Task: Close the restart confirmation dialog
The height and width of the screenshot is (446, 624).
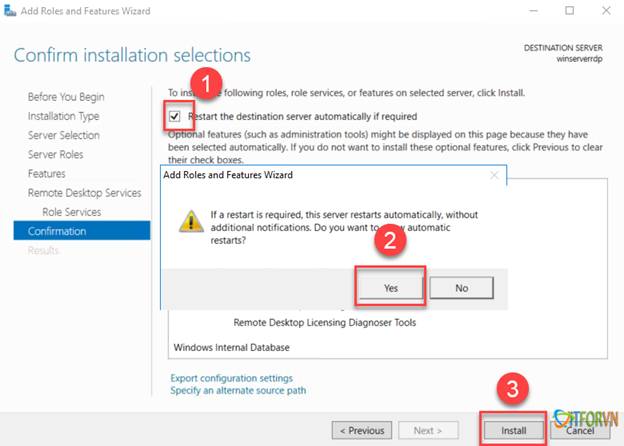Action: pyautogui.click(x=494, y=175)
